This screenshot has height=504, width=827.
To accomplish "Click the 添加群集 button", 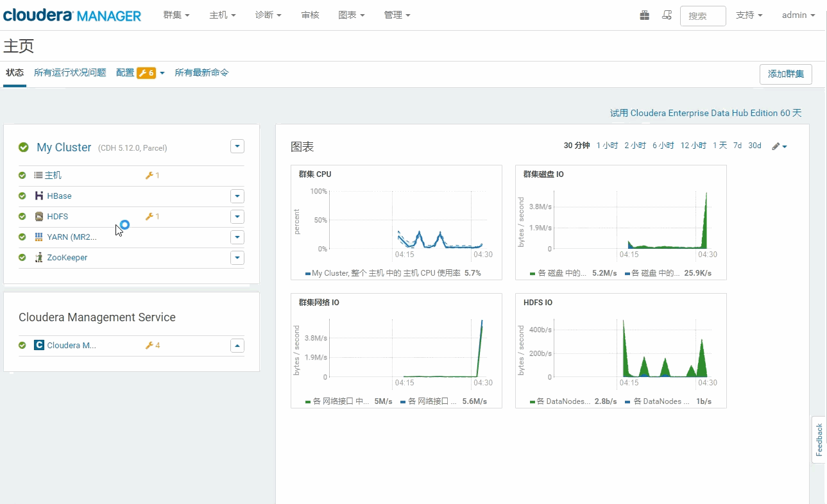I will 785,74.
